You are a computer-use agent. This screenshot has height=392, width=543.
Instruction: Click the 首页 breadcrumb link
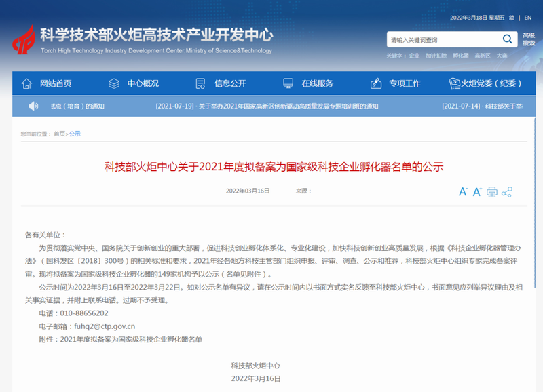(60, 134)
